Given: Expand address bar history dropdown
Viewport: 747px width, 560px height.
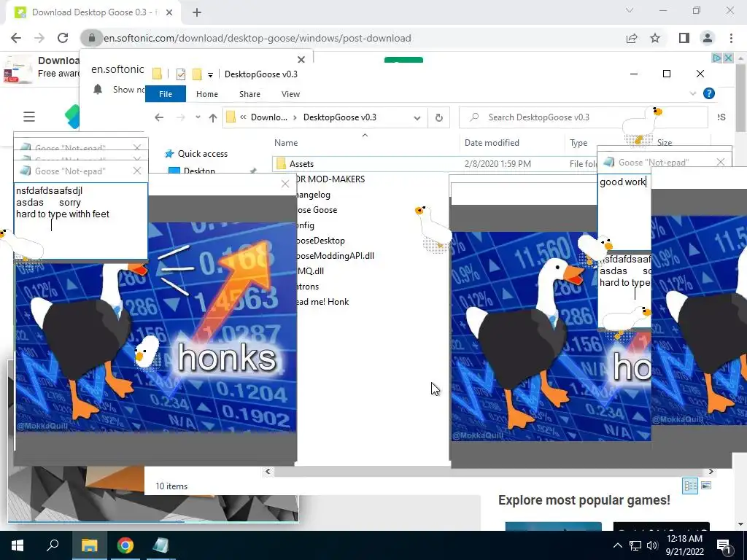Looking at the screenshot, I should pos(417,117).
